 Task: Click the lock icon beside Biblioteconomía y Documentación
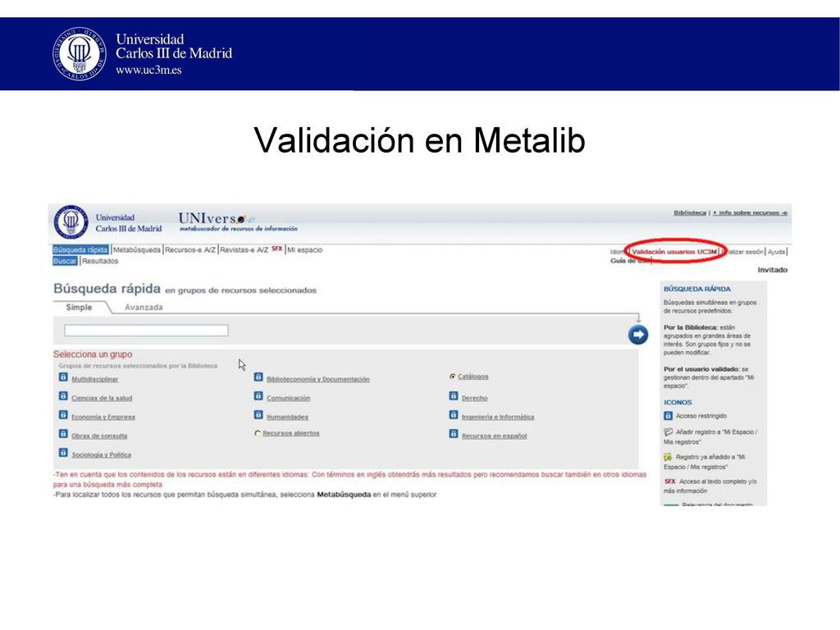click(258, 377)
